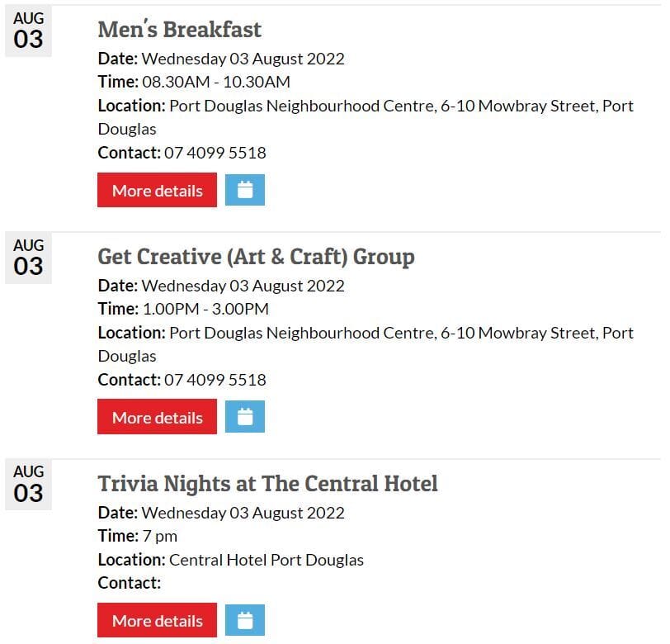Click AUG 03 date badge beside Get Creative
This screenshot has height=644, width=670.
[x=28, y=258]
